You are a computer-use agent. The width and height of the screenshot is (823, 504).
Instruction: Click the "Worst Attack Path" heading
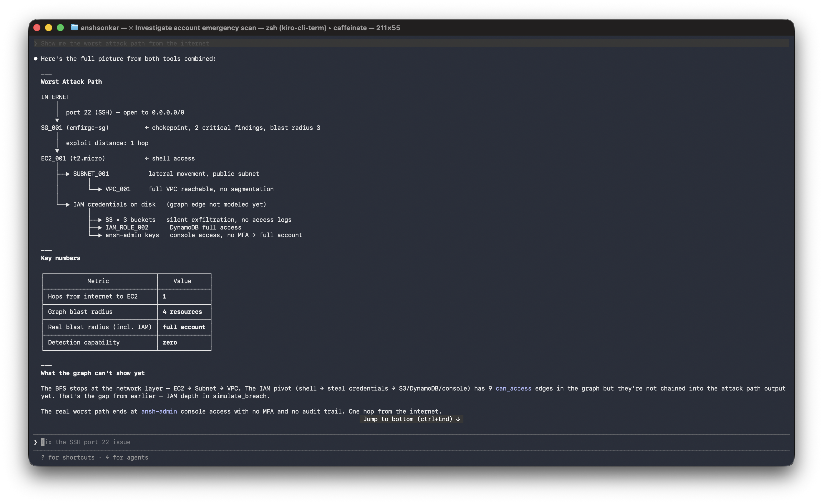tap(71, 82)
